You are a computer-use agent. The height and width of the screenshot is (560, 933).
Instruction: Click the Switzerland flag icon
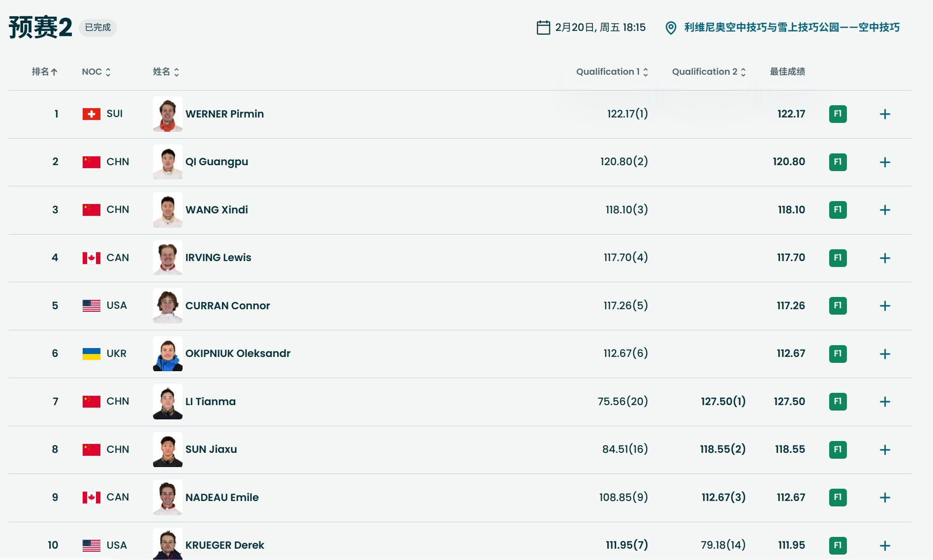(x=92, y=114)
